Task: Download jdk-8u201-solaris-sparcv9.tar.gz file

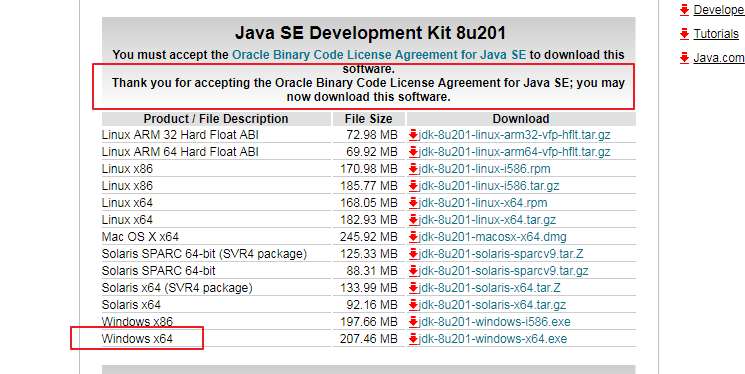Action: point(503,271)
